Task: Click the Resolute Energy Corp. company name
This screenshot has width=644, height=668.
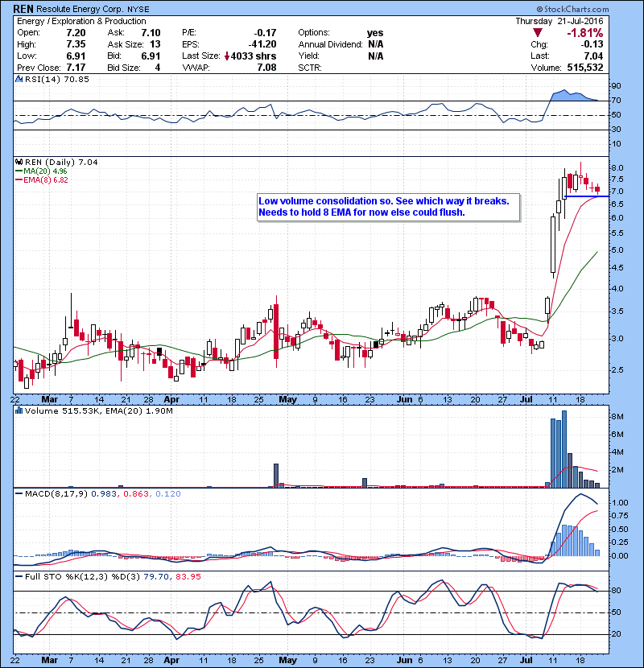Action: (x=80, y=9)
